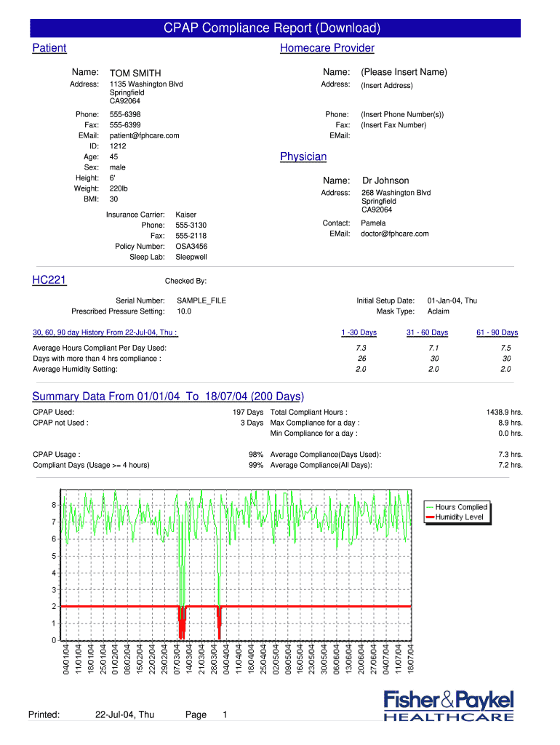Image resolution: width=560 pixels, height=745 pixels.
Task: Click the patient@fphcare.com email address
Action: [x=144, y=135]
